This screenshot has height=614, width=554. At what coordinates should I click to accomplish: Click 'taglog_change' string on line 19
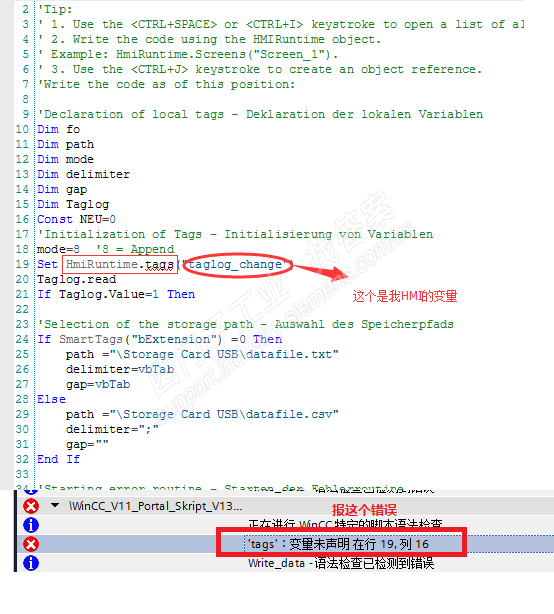click(236, 264)
